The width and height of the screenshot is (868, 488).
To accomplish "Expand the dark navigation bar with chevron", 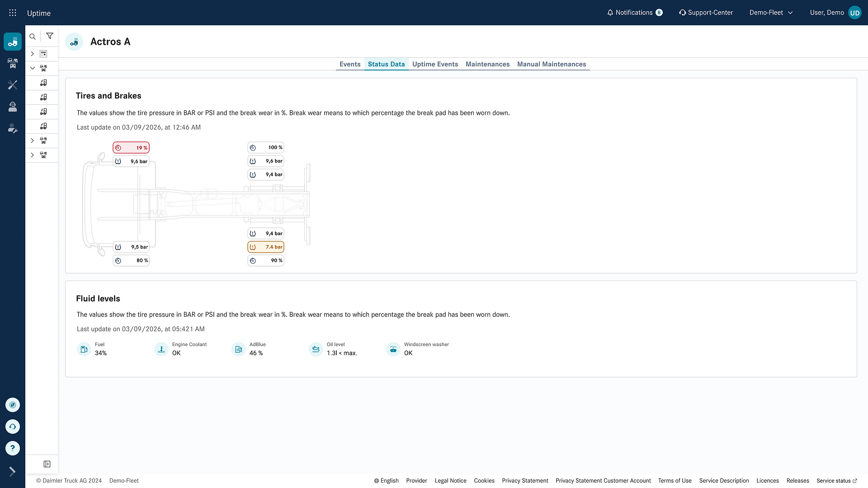I will pos(13,471).
